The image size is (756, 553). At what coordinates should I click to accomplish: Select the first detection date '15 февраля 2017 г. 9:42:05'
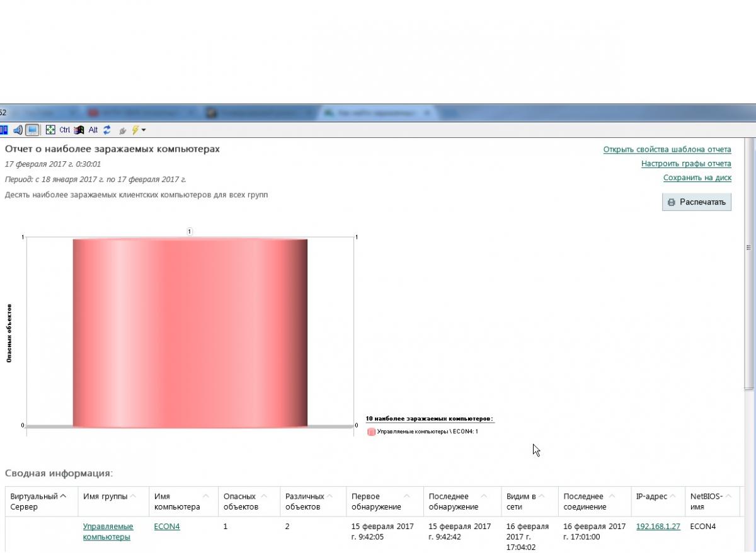(382, 532)
